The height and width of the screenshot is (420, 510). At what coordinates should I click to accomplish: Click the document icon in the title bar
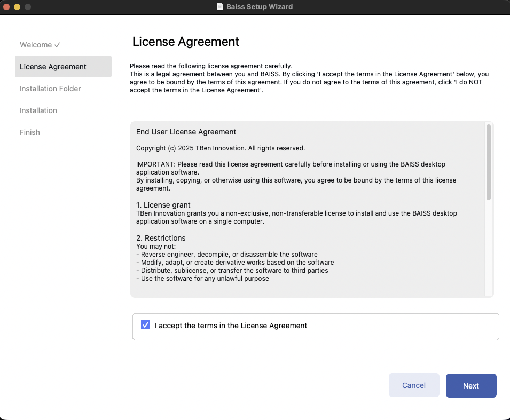(219, 7)
